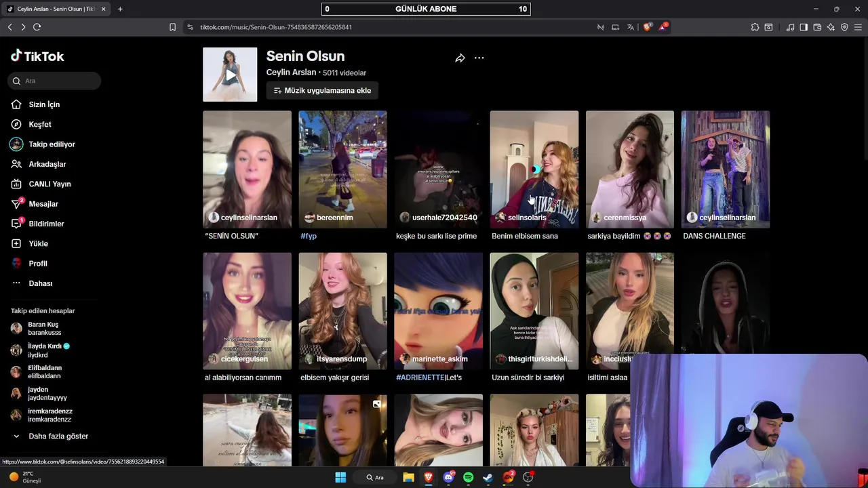Click Müzik uygulamasına ekle button
868x488 pixels.
coord(322,90)
